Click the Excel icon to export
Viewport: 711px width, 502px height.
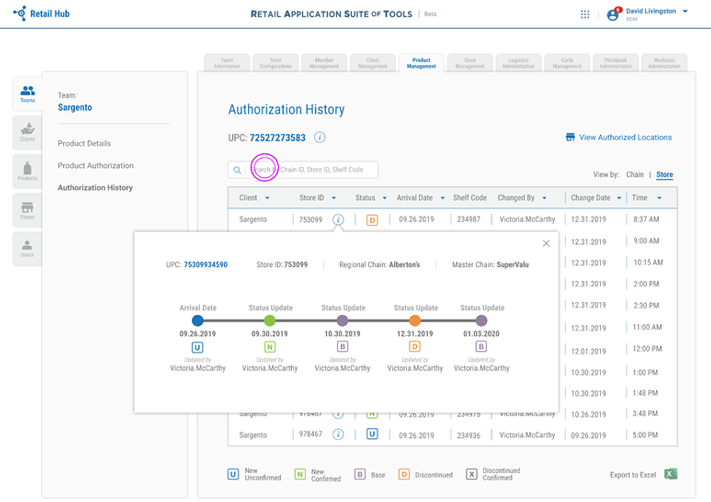tap(671, 474)
